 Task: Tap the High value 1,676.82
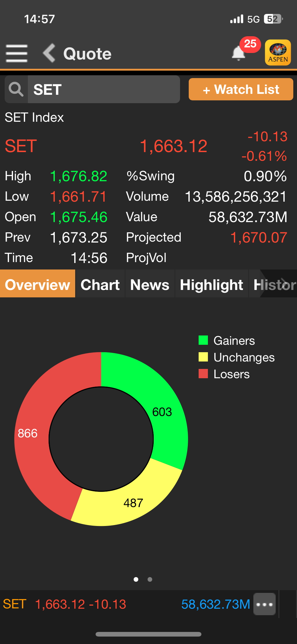(79, 176)
